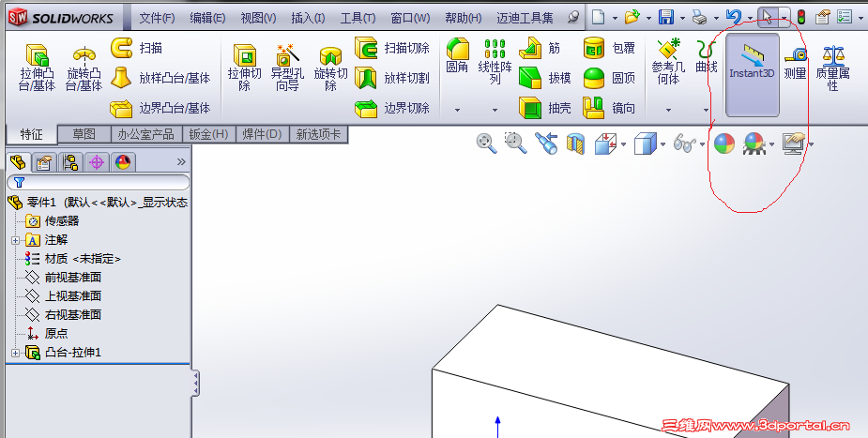Image resolution: width=868 pixels, height=438 pixels.
Task: Open the PropertyManager tab icon
Action: [x=43, y=162]
